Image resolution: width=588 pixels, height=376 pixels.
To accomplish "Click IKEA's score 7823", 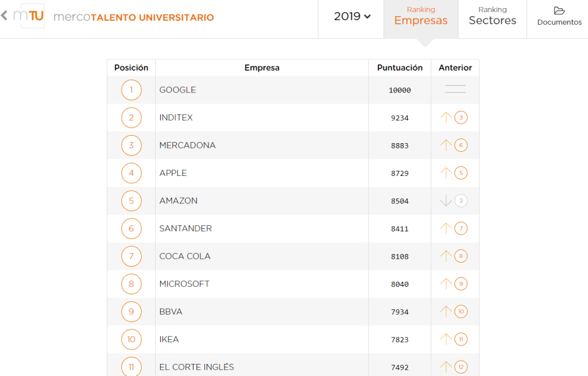I will (400, 339).
